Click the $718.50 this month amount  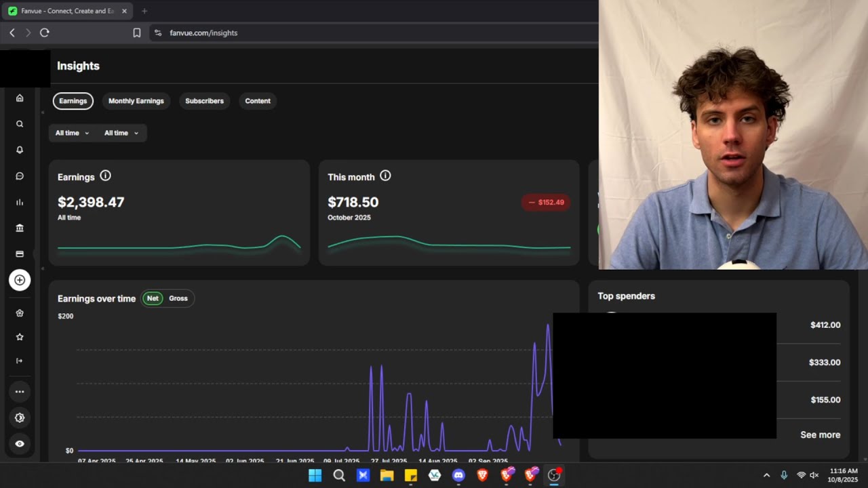click(353, 202)
